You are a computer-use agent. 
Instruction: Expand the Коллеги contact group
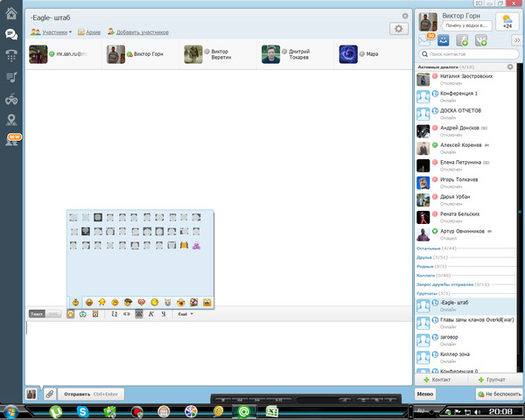click(x=425, y=276)
